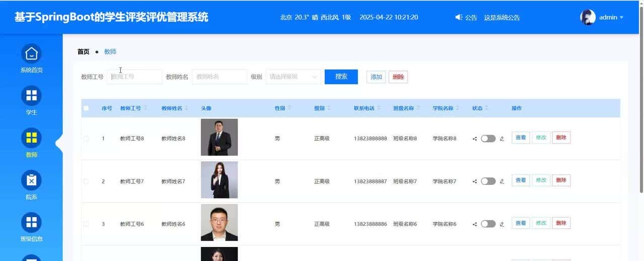Click pencil icon beside switch in row 教师工号7
Screen dimensions: 644x261
(x=502, y=181)
